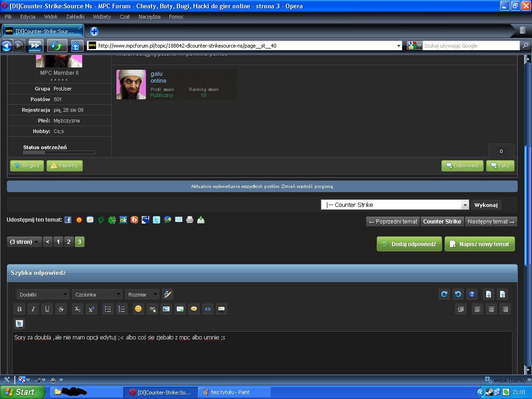Share this topic on Facebook
This screenshot has width=532, height=399.
(x=68, y=220)
